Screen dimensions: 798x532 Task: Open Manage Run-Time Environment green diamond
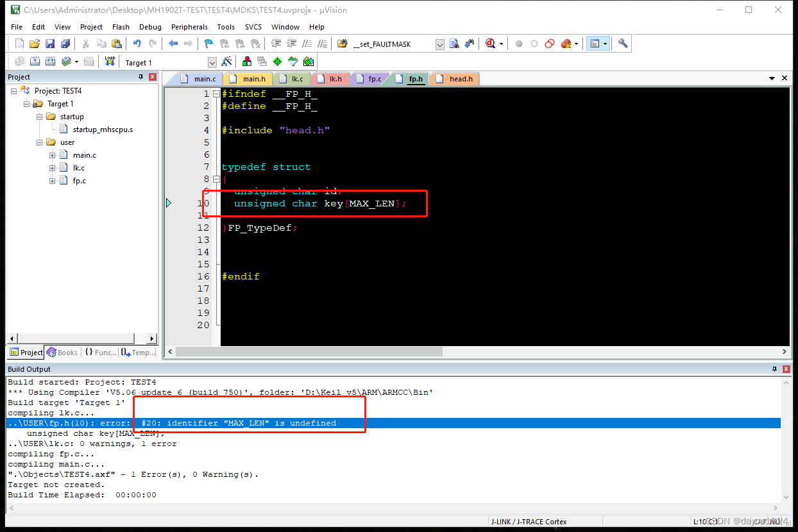(278, 62)
